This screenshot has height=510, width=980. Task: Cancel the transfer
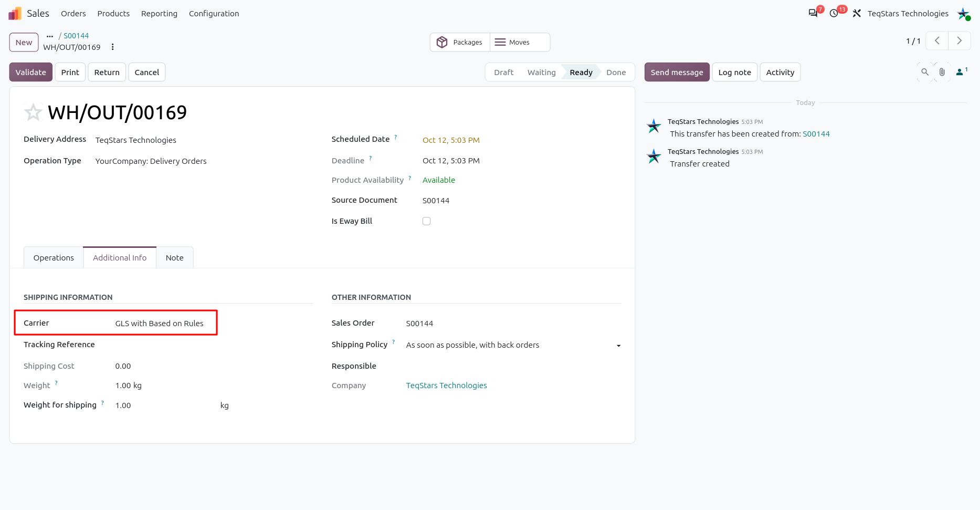click(x=147, y=72)
